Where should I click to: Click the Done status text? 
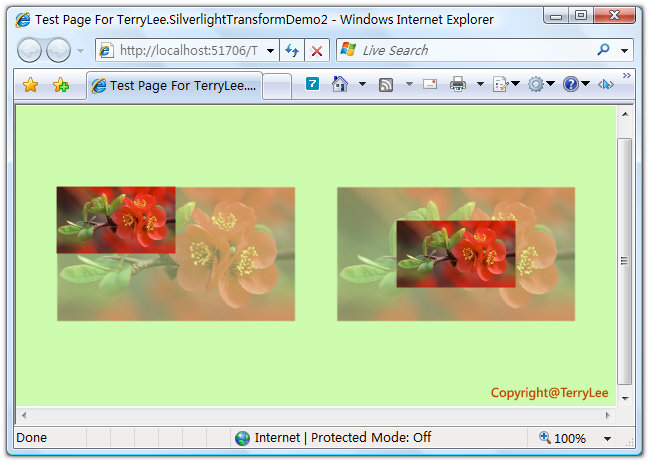(x=32, y=438)
